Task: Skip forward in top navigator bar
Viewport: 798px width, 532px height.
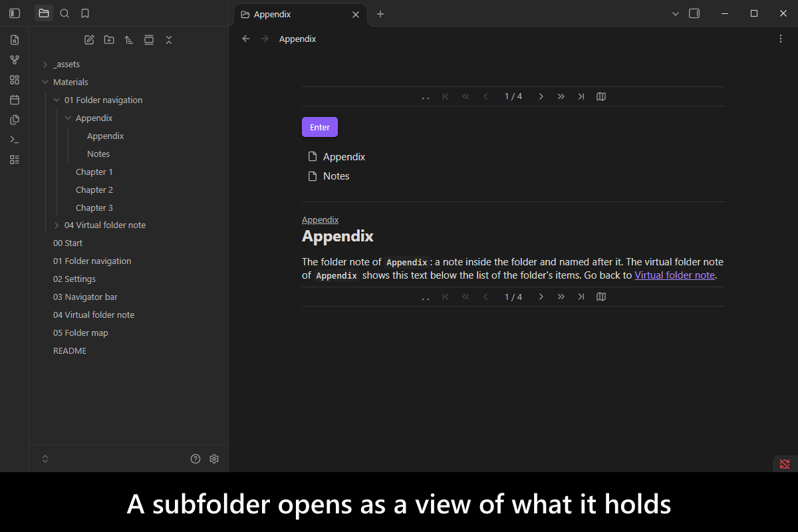Action: tap(561, 96)
